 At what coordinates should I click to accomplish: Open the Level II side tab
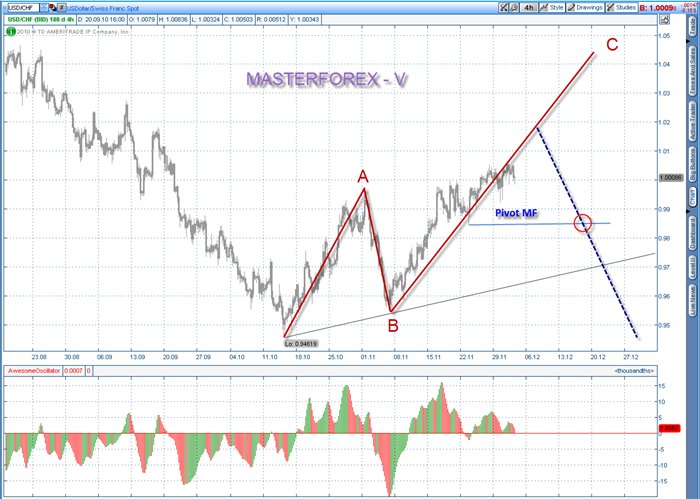pyautogui.click(x=693, y=267)
